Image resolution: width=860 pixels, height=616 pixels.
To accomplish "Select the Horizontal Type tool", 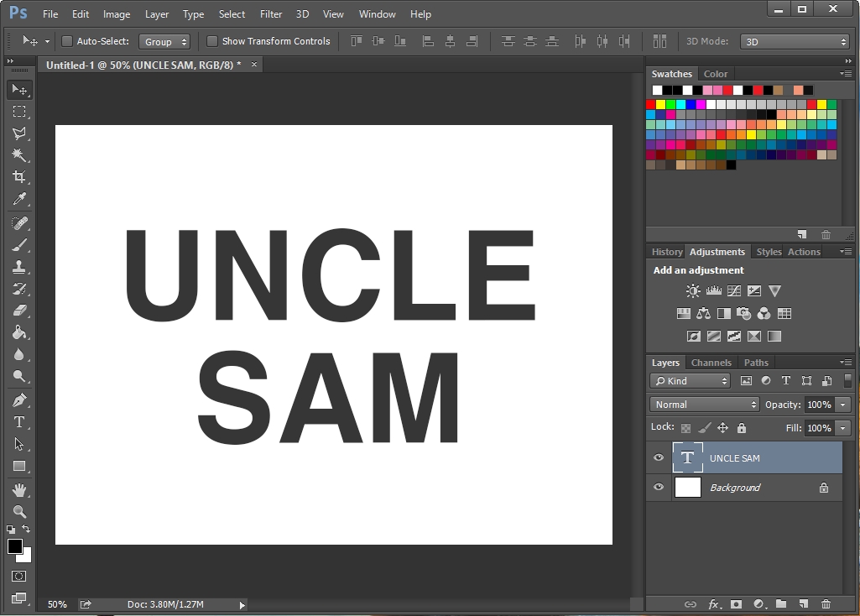I will point(19,422).
